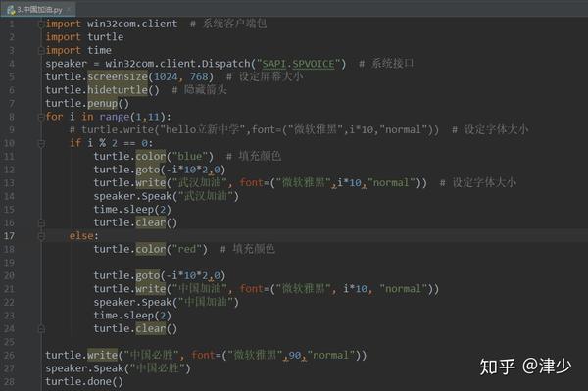
Task: Click time.sleep(2) on line 15
Action: coord(132,210)
